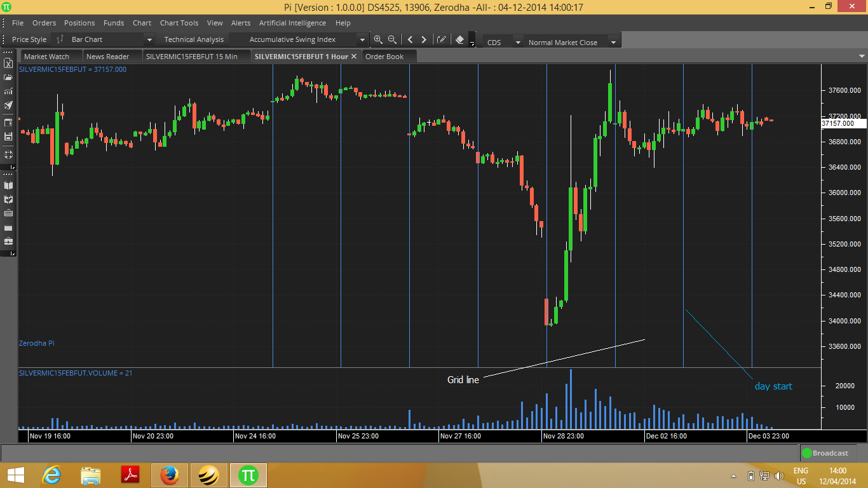The width and height of the screenshot is (868, 488).
Task: Click the ENG US language indicator
Action: [801, 475]
